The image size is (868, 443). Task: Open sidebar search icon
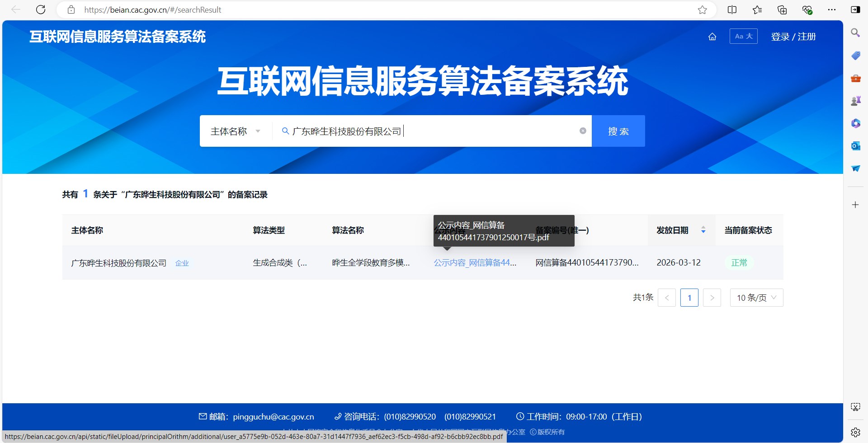pyautogui.click(x=855, y=33)
